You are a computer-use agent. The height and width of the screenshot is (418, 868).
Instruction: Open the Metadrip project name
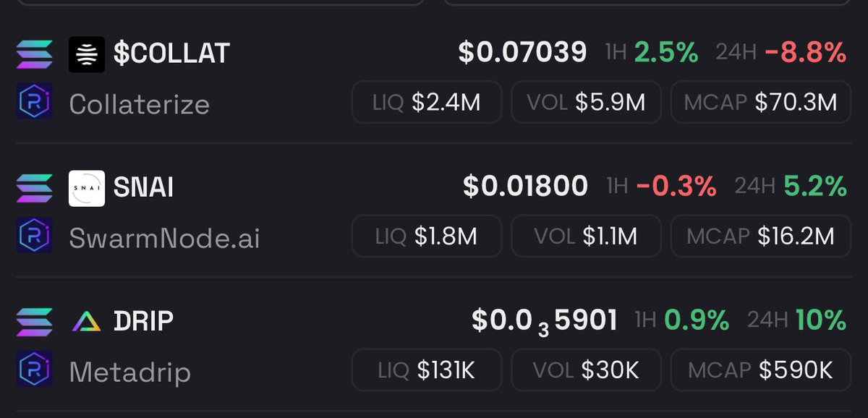(x=130, y=372)
